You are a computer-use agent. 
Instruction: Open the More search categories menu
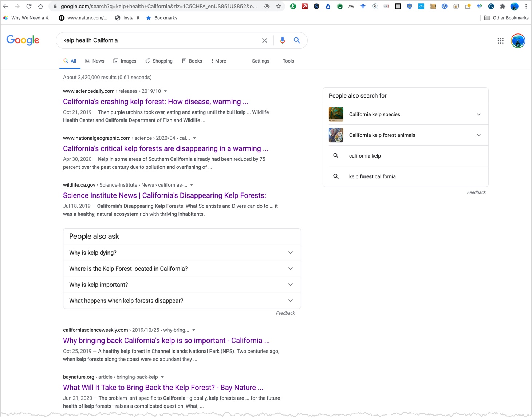click(x=218, y=61)
